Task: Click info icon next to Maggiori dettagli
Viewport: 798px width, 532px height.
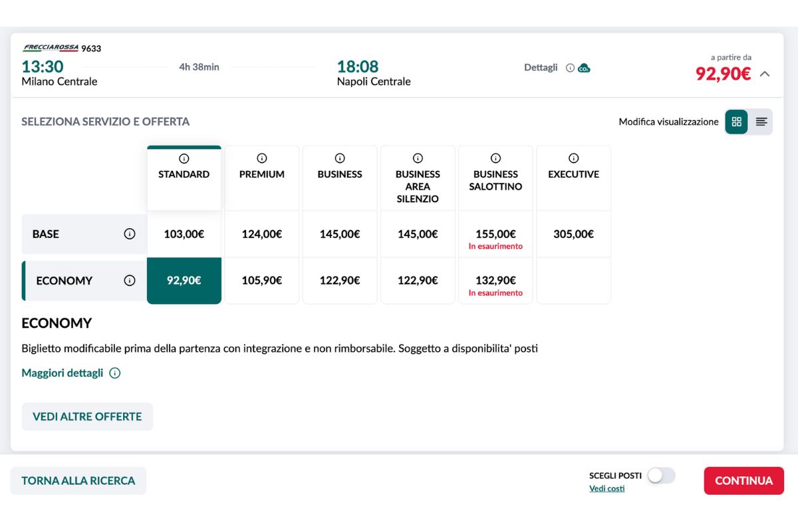Action: click(115, 373)
